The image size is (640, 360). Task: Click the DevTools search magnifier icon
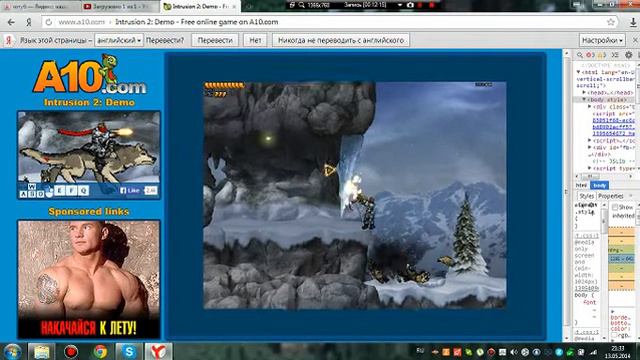(580, 55)
